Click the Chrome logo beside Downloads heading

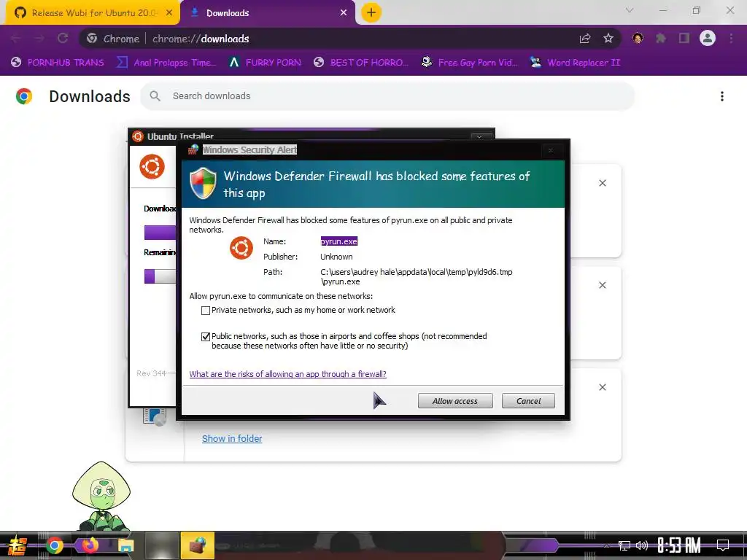click(x=24, y=96)
